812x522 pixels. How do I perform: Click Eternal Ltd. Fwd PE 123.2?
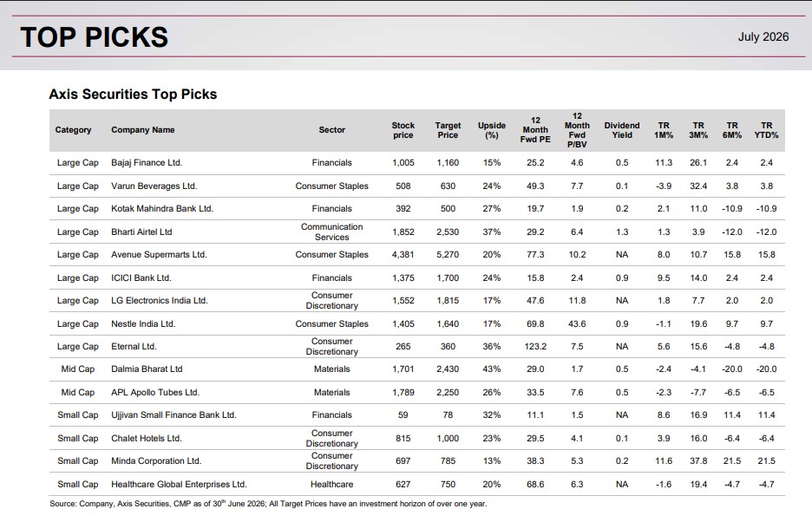[x=535, y=347]
